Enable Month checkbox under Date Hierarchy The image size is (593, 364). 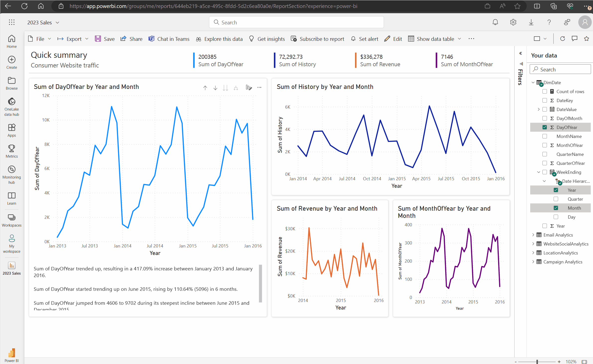[x=556, y=208]
